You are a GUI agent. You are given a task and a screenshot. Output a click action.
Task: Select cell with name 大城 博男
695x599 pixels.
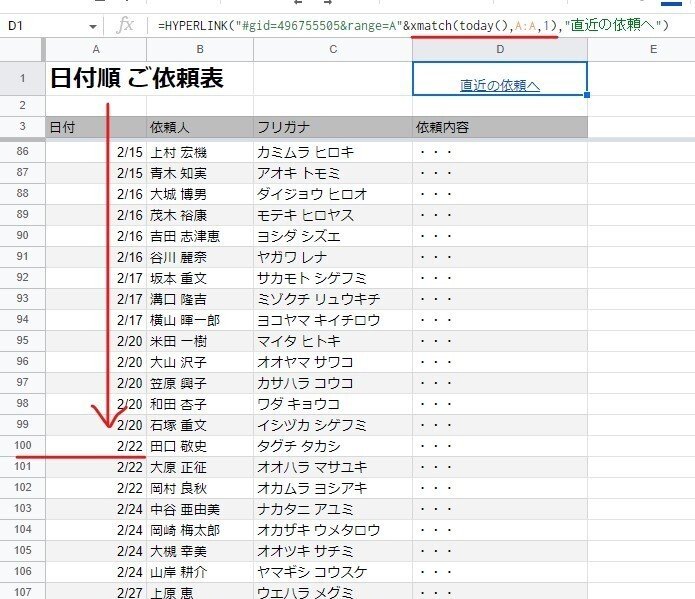[x=200, y=194]
